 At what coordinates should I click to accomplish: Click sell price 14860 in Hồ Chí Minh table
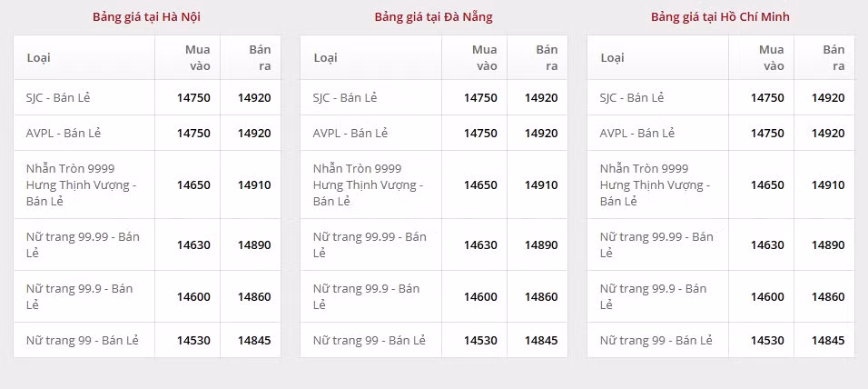[828, 296]
